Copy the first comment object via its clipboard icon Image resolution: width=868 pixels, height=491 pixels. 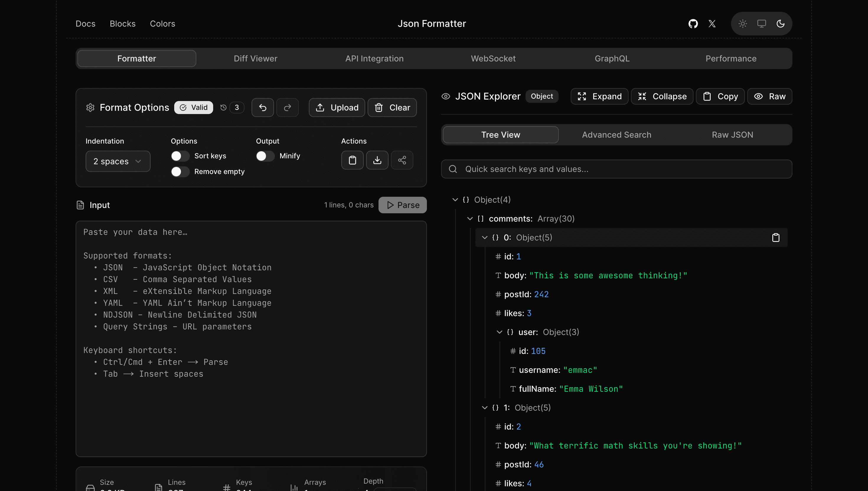tap(776, 238)
